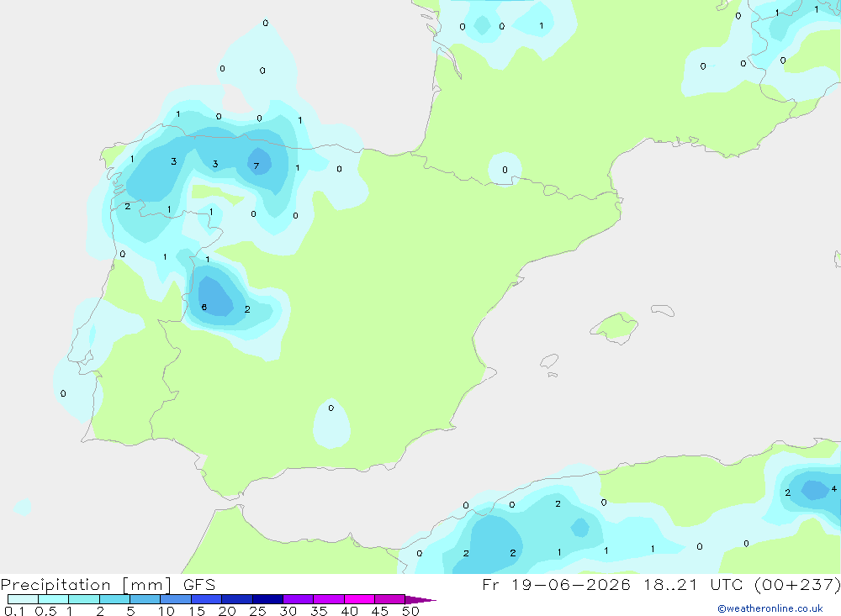Select the 20–25 mm dark blue swatch
841x616 pixels.
click(236, 599)
